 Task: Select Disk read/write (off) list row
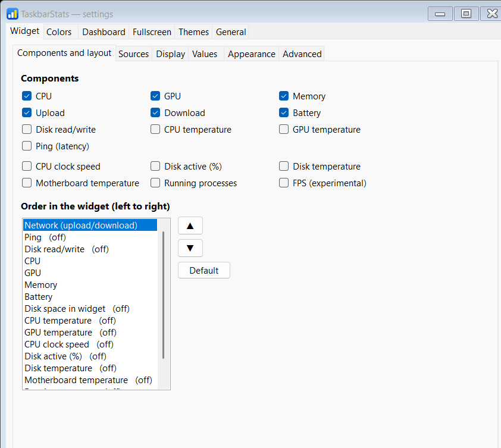[90, 249]
